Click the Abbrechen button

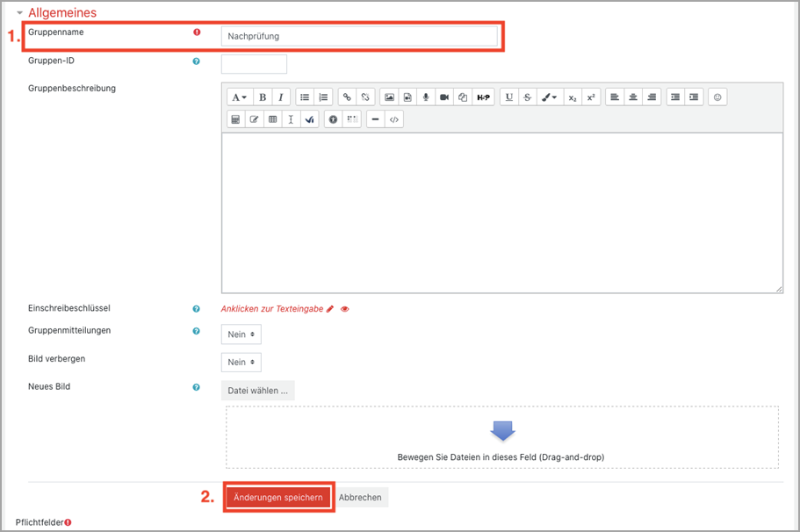click(360, 498)
